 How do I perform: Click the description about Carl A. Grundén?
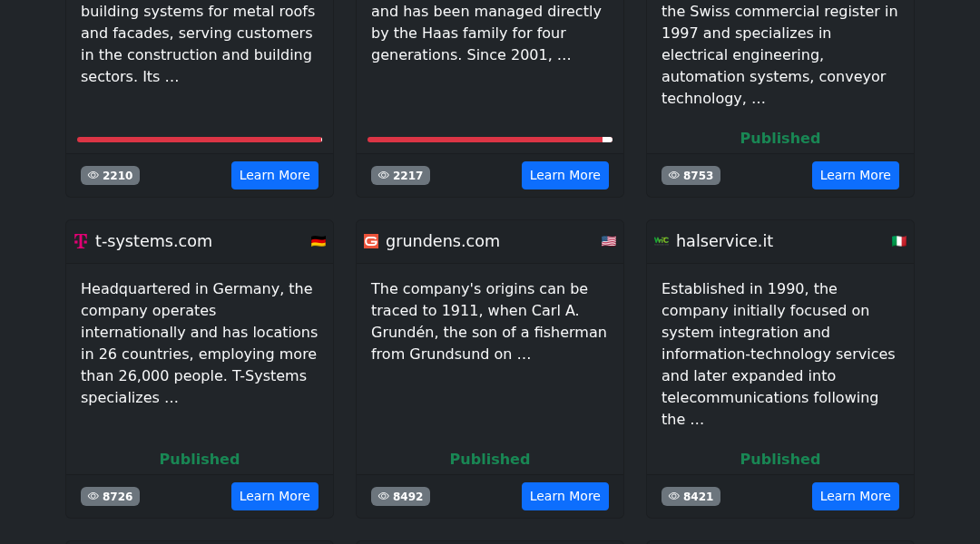(490, 322)
